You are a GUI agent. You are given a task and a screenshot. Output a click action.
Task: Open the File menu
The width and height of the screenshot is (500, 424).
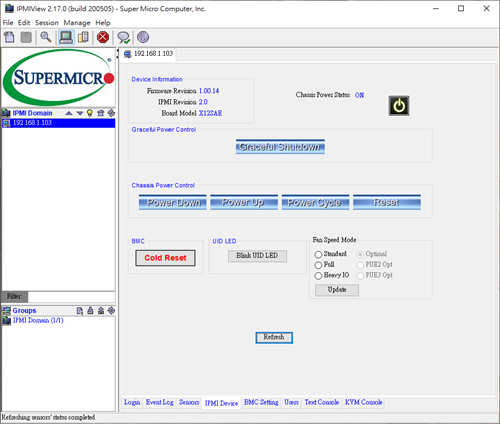tap(8, 23)
